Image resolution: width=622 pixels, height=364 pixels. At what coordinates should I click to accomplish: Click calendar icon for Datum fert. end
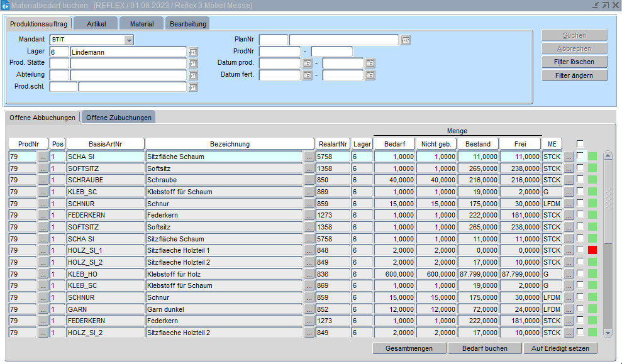[370, 75]
